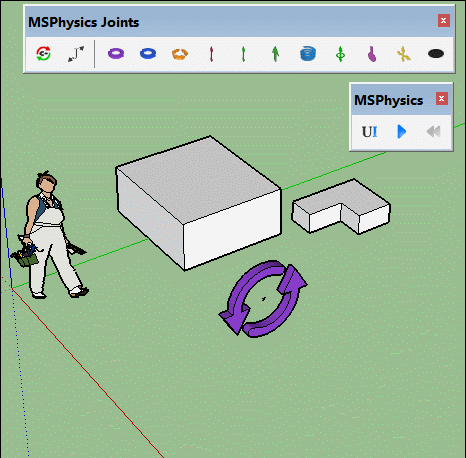Select the purple ball-and-socket joint icon
The width and height of the screenshot is (466, 458).
[x=372, y=54]
